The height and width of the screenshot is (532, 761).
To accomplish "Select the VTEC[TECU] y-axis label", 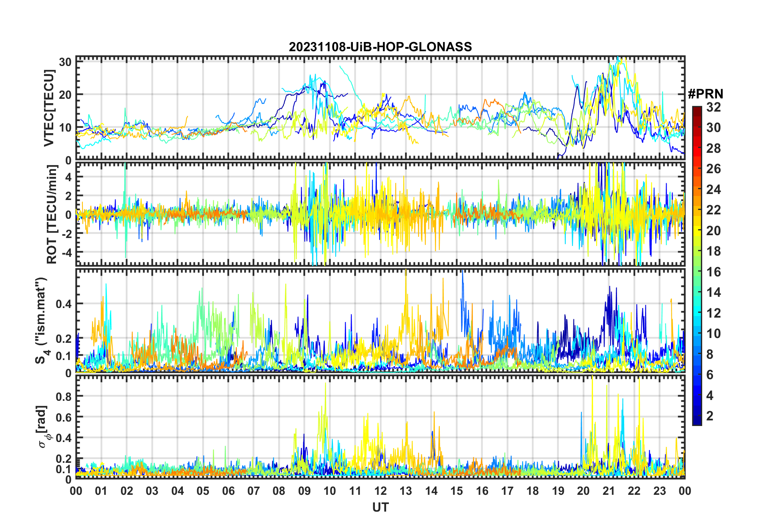I will coord(49,108).
